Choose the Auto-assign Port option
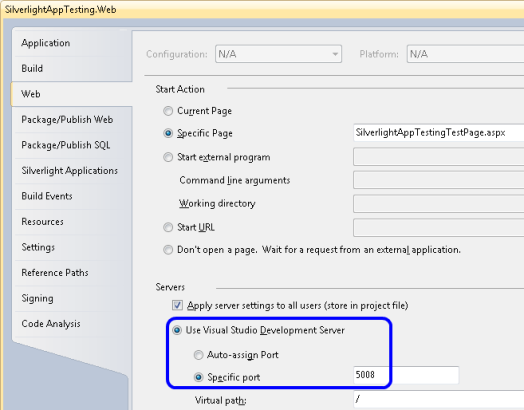 click(x=199, y=355)
